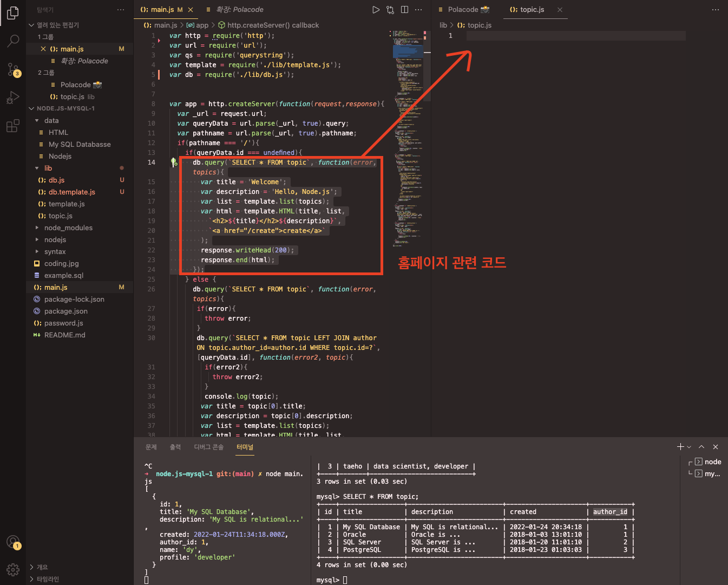The image size is (728, 585).
Task: Open the 터미널 panel tab
Action: [245, 447]
